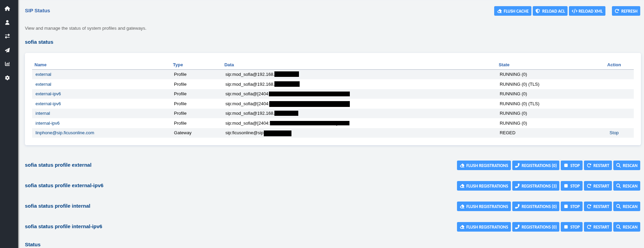The height and width of the screenshot is (248, 644).
Task: Open the linphone@sip.ficusonline.com gateway link
Action: click(65, 133)
